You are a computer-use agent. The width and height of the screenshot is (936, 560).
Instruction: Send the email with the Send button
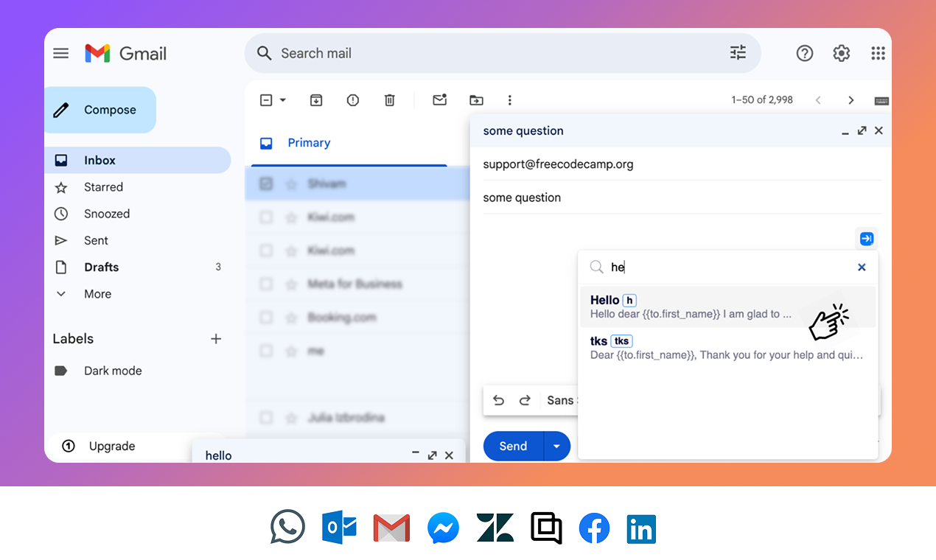[513, 446]
